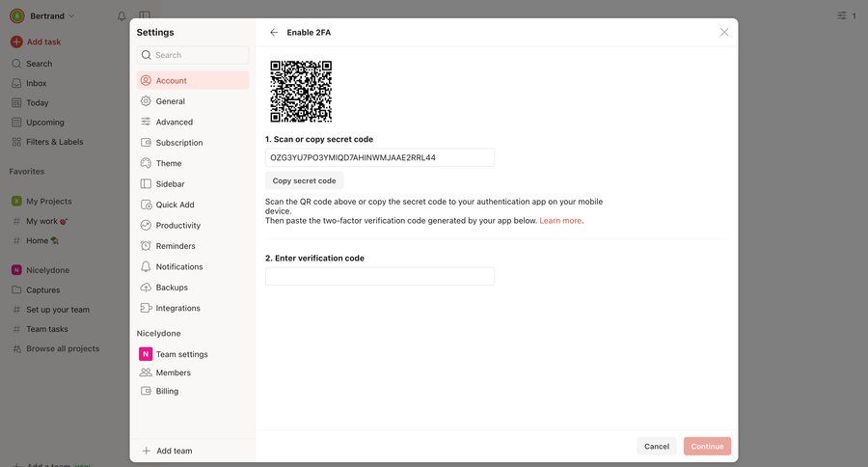The height and width of the screenshot is (467, 868).
Task: Open Subscription settings
Action: [193, 143]
